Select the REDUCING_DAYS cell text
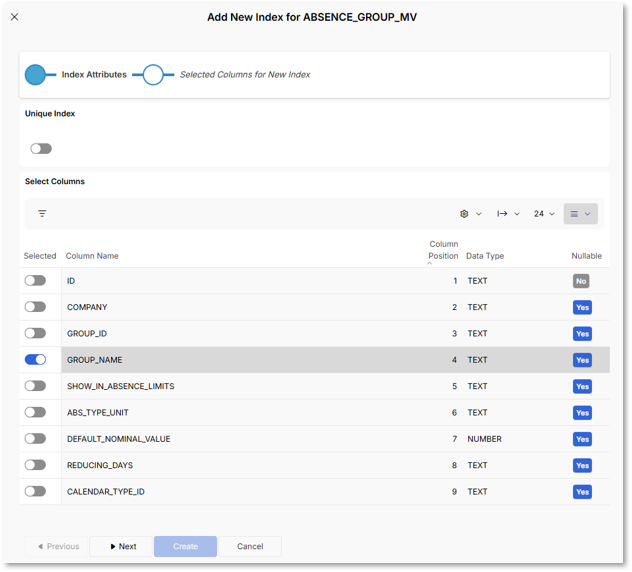This screenshot has width=632, height=572. point(100,465)
